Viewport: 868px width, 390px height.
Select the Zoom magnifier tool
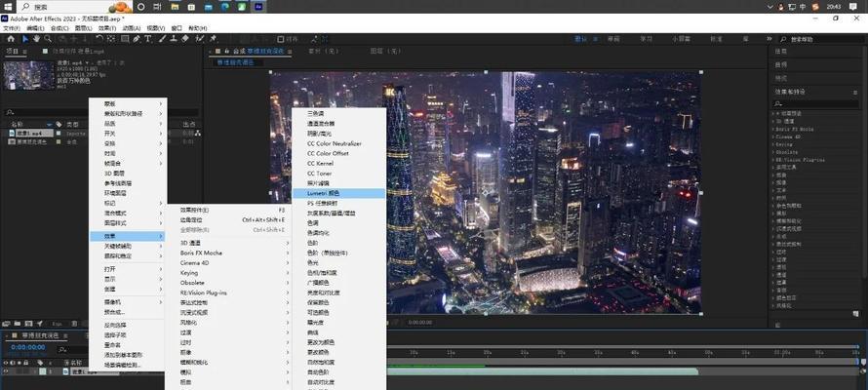[x=48, y=39]
